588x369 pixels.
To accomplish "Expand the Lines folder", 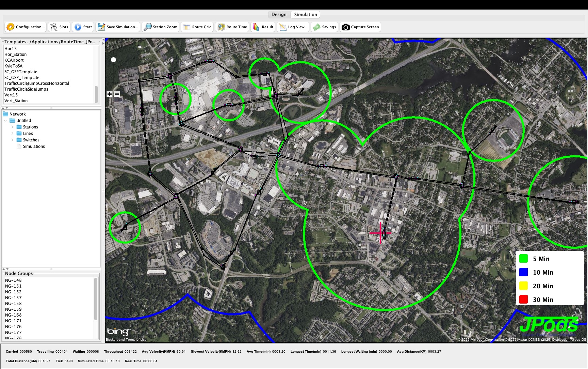I will pos(13,134).
